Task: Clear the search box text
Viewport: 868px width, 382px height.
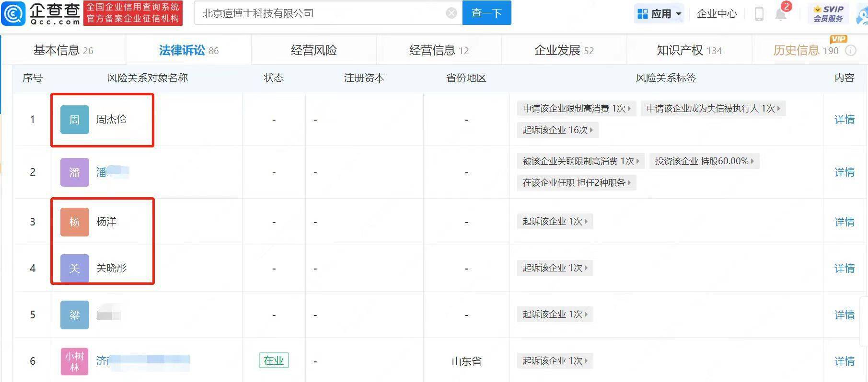Action: coord(451,13)
